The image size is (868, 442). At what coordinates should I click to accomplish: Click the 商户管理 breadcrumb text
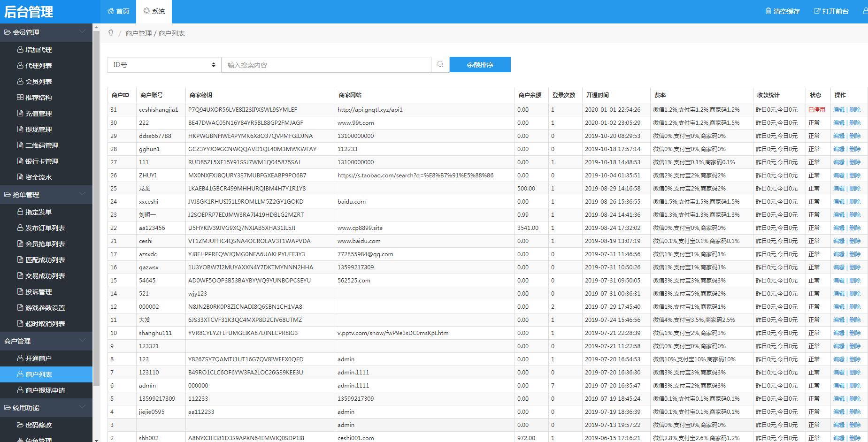[138, 33]
